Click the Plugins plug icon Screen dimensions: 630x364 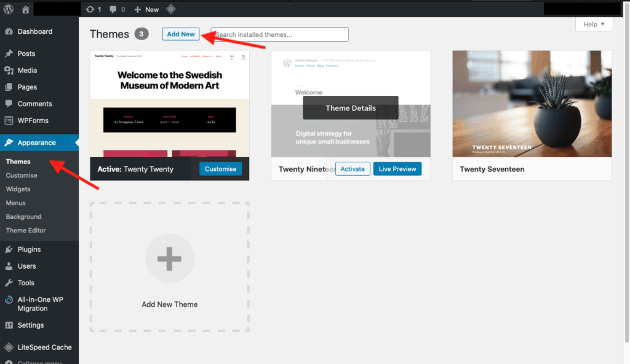point(9,250)
